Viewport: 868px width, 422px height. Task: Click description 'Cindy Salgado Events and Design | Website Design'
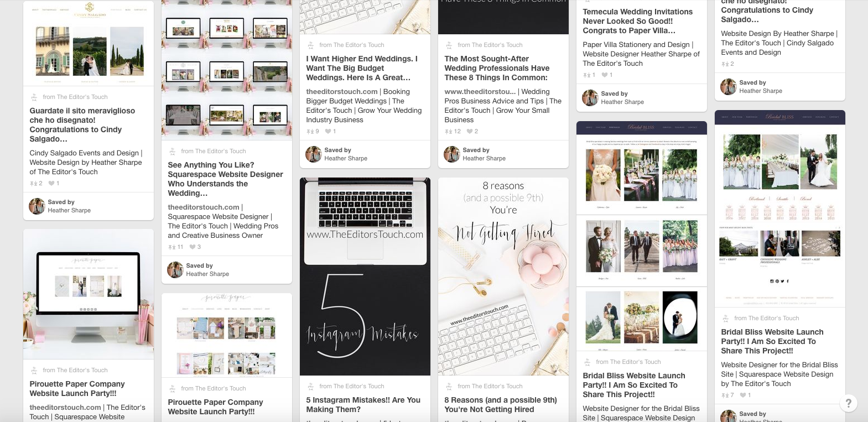(86, 163)
